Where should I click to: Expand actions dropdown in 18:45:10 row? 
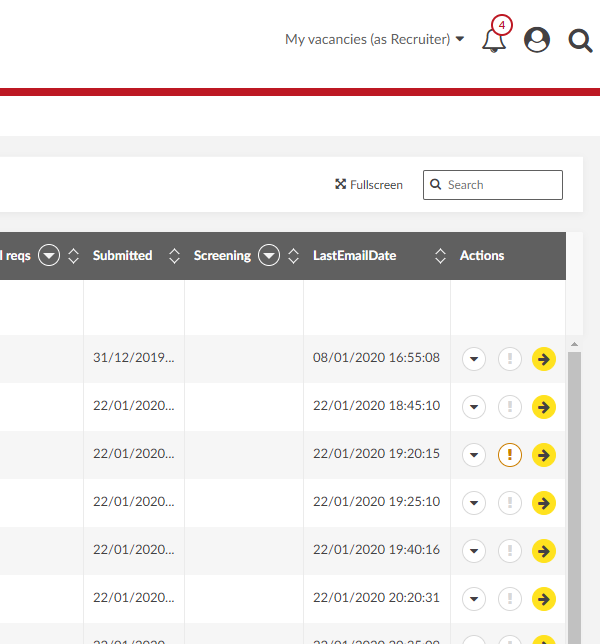474,407
